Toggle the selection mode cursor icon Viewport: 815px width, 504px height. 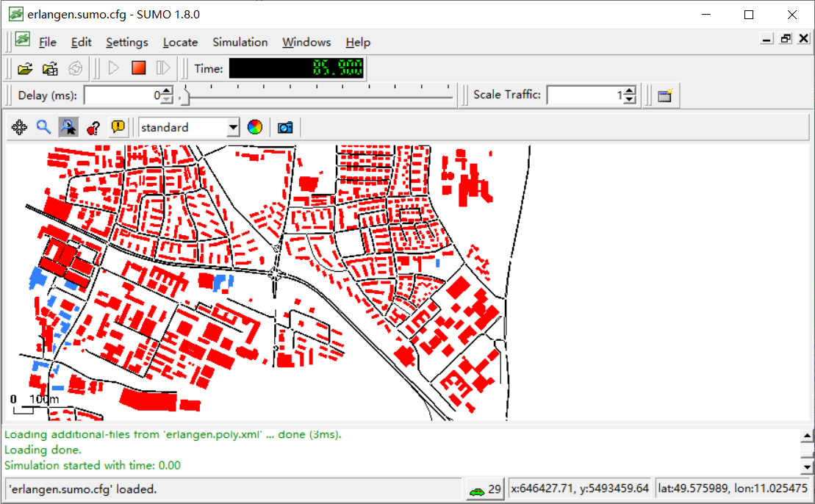68,127
